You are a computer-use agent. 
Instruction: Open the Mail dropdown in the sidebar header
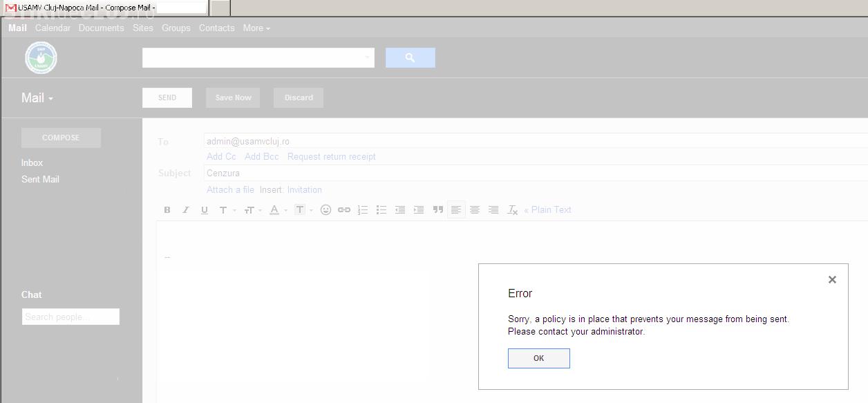(37, 98)
